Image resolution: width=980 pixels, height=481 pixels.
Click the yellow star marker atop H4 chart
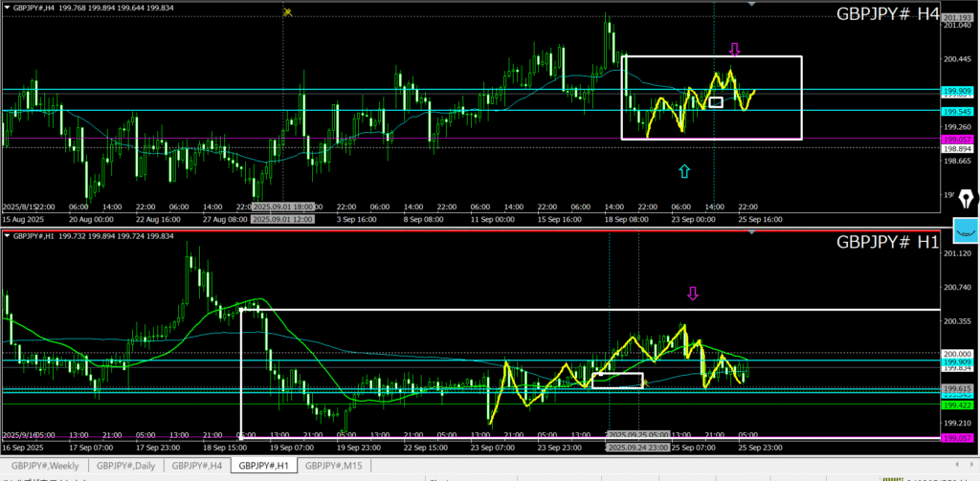(x=287, y=11)
